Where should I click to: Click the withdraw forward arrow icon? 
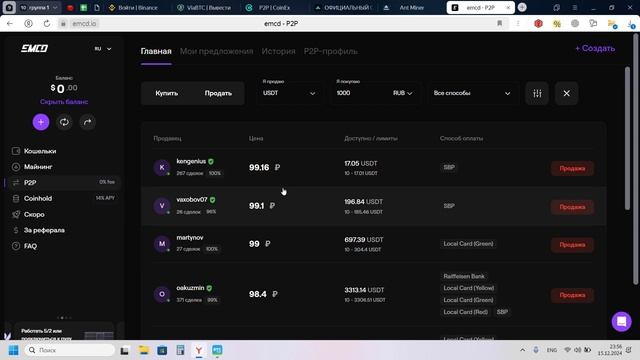pyautogui.click(x=87, y=122)
